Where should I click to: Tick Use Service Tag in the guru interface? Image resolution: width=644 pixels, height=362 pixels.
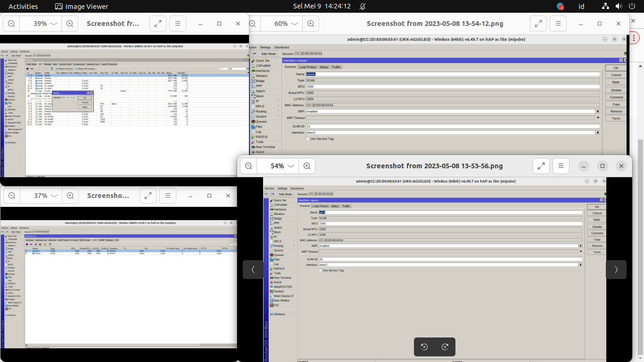pos(321,271)
